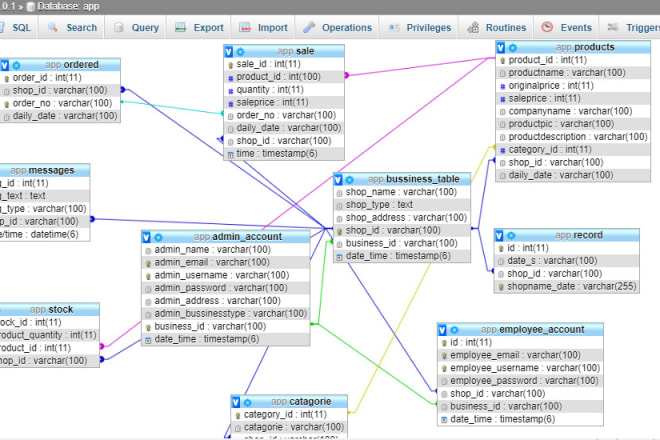
Task: Collapse the employee_account table with V toggle
Action: 442,330
